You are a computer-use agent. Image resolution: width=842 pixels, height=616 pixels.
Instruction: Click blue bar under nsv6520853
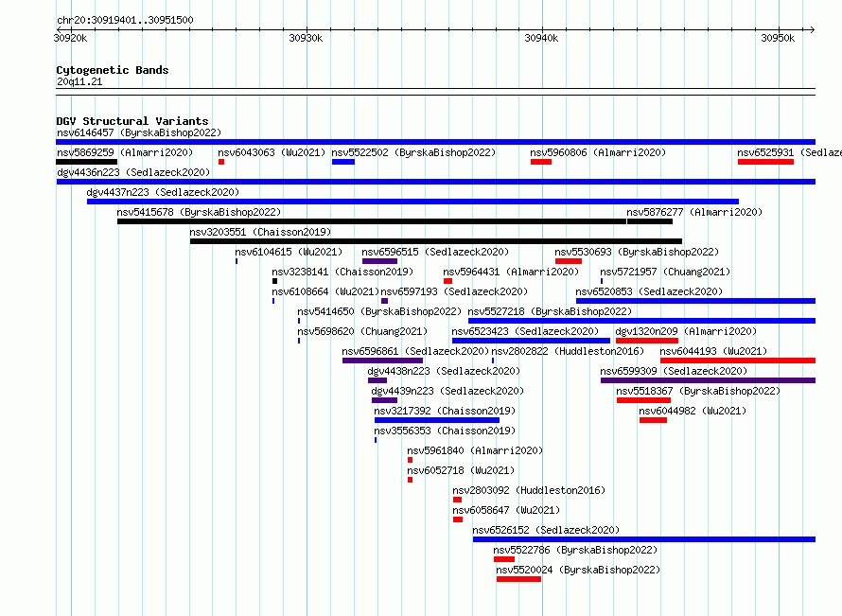(x=696, y=301)
